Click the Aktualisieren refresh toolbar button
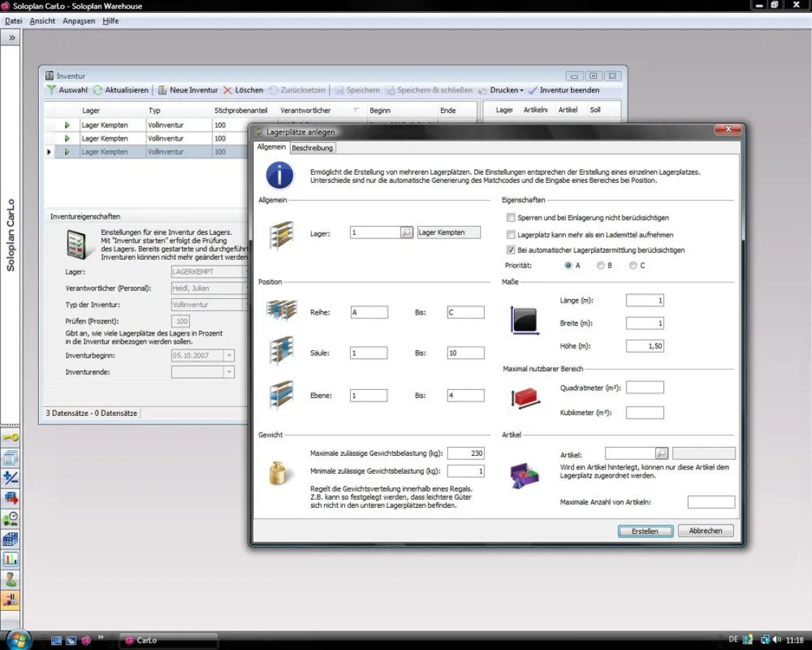This screenshot has width=812, height=650. click(121, 90)
